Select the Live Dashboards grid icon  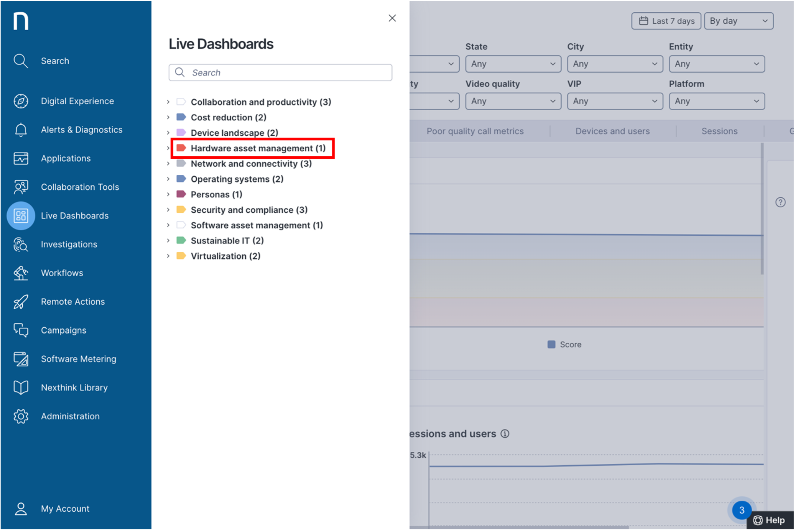coord(21,215)
